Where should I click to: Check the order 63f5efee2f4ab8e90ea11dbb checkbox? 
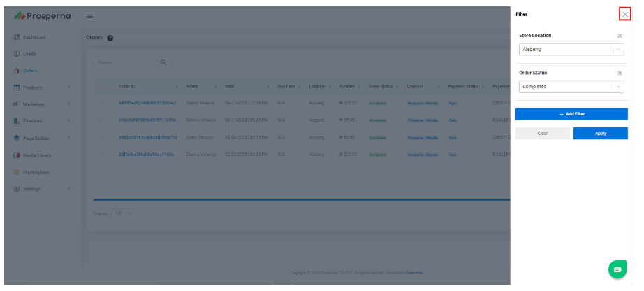[100, 155]
